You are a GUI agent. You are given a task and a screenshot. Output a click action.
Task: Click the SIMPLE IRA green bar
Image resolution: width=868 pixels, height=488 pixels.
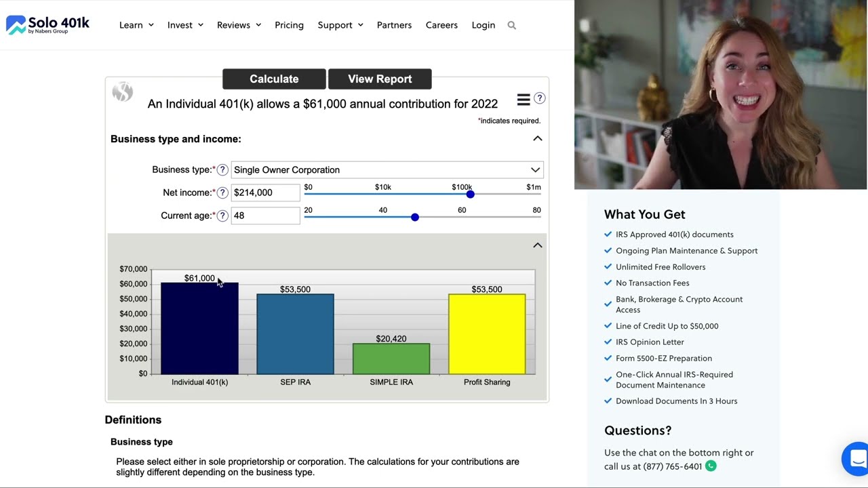[391, 359]
